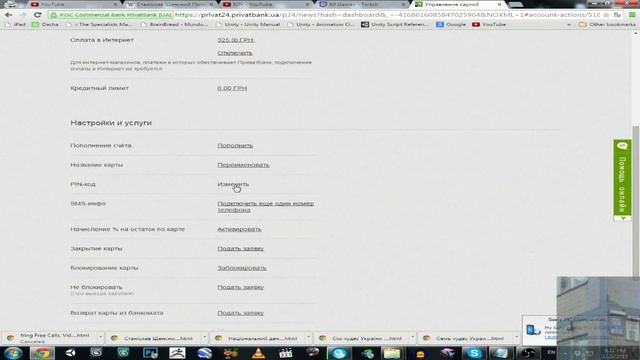Open dropdown for Сім чудес України download
The image size is (640, 360).
pyautogui.click(x=413, y=338)
